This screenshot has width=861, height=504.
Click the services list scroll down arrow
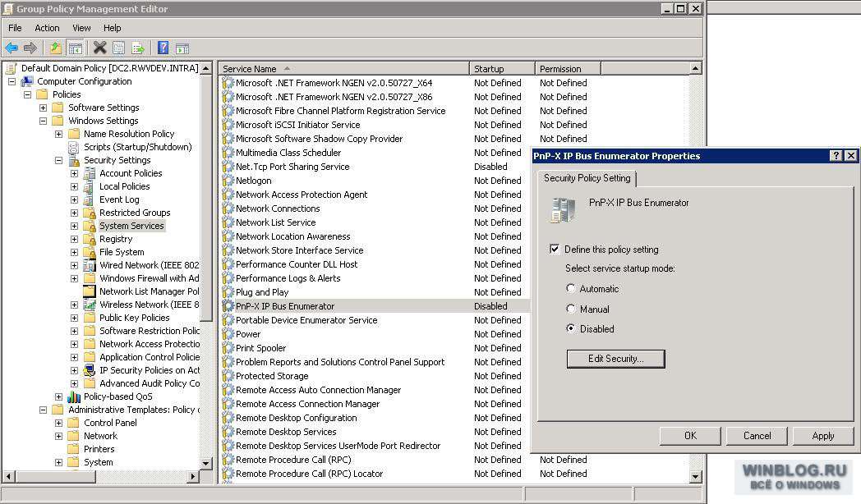tap(695, 477)
